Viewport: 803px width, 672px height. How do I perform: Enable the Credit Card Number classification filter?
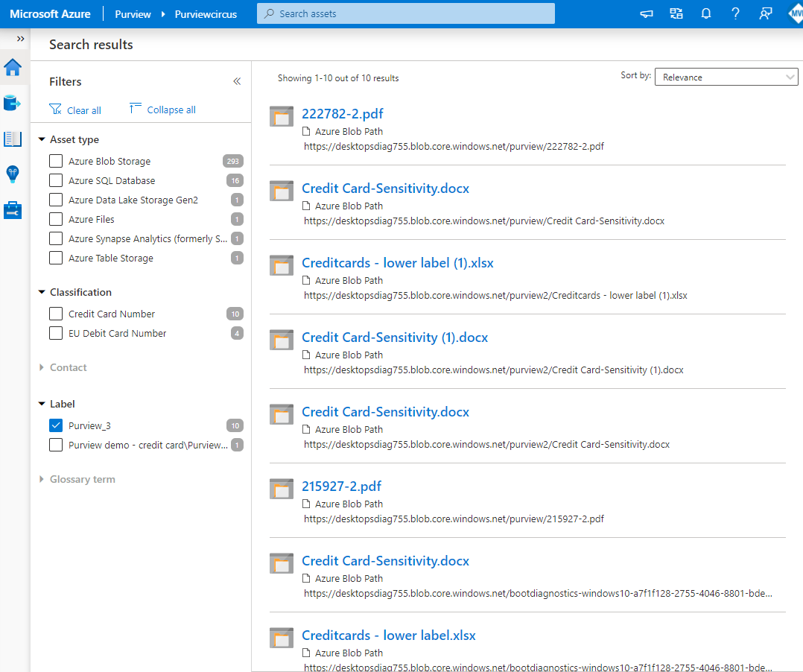point(56,314)
